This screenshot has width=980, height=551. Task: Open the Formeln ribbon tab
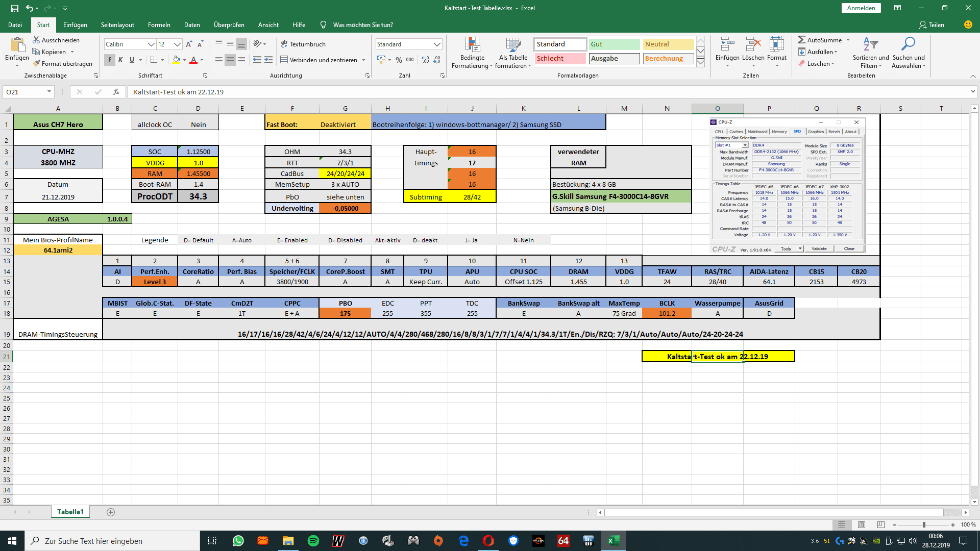point(159,24)
